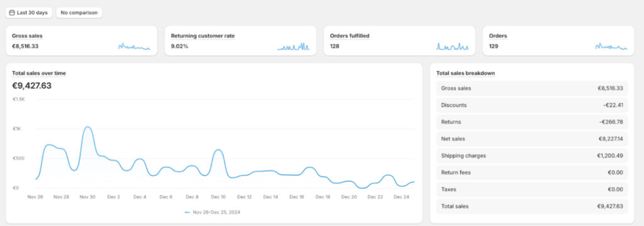Open the Orders metric card title
Screen dimensions: 644x226
pos(498,36)
